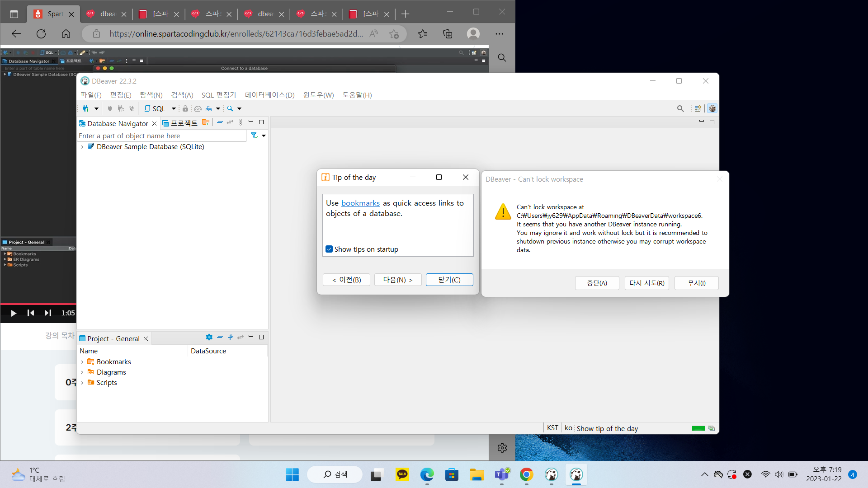Open the navigator filter dropdown arrow

pos(264,136)
